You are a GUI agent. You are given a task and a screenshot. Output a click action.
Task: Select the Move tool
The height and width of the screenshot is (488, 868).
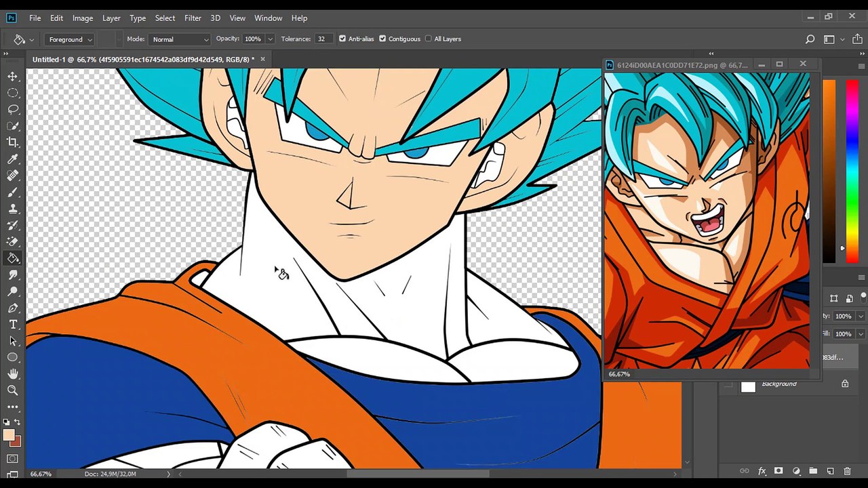(x=13, y=76)
